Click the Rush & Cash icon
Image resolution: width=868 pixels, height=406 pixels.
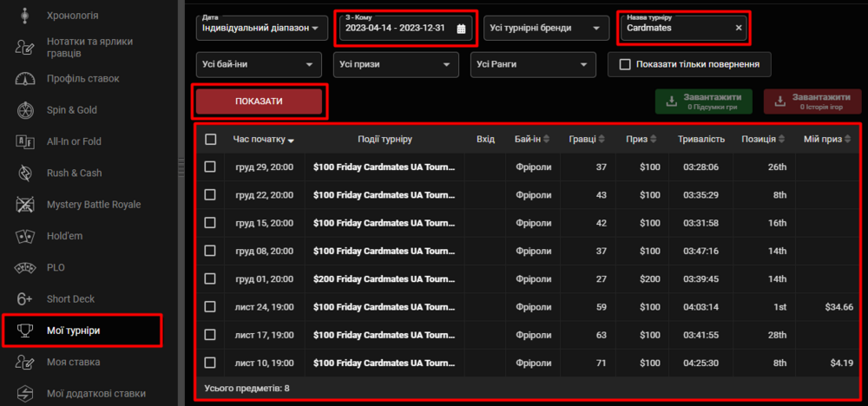(24, 174)
